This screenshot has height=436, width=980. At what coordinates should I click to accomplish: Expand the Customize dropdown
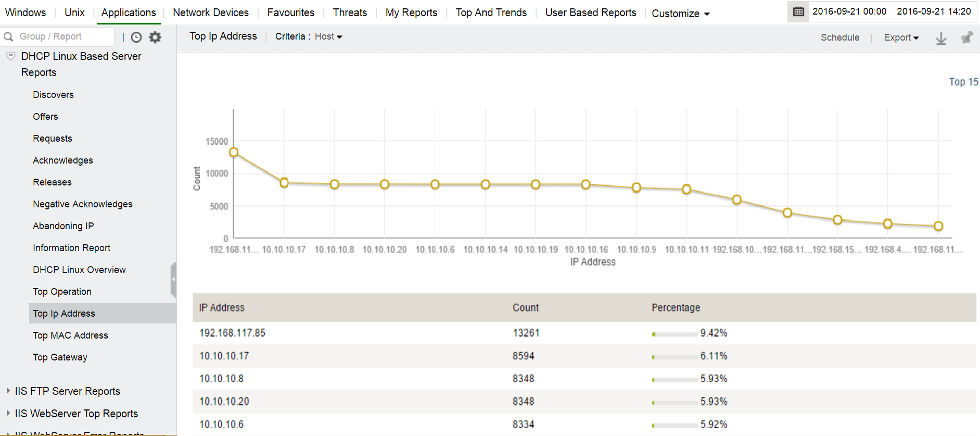(x=680, y=14)
